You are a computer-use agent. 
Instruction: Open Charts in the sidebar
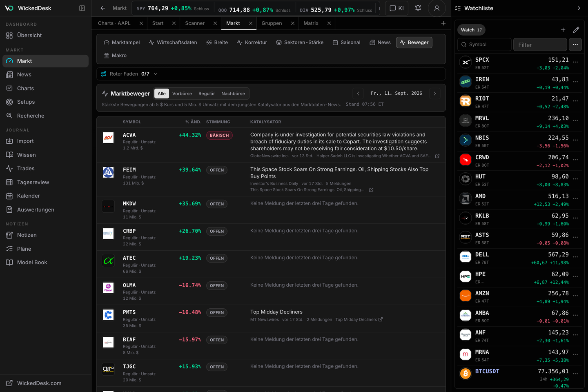coord(45,88)
